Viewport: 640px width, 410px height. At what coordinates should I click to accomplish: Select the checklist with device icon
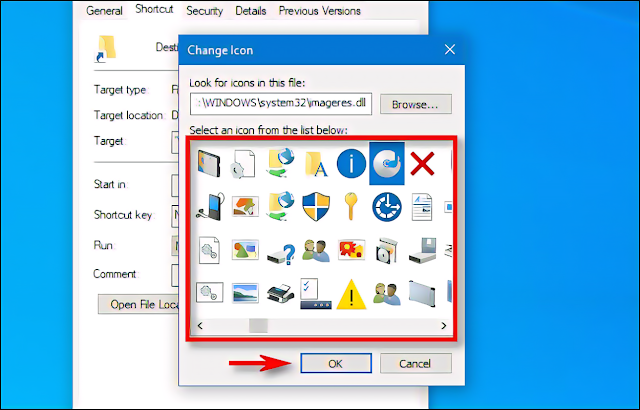(x=316, y=294)
